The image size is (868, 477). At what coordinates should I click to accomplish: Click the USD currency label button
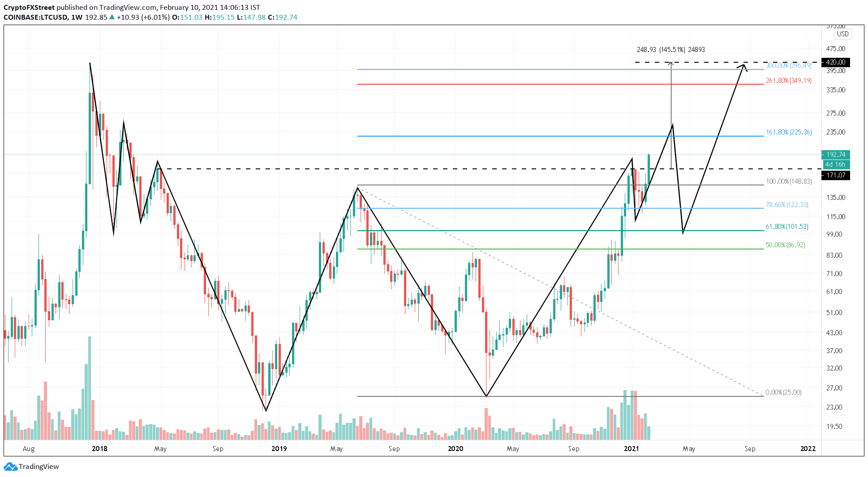point(842,34)
